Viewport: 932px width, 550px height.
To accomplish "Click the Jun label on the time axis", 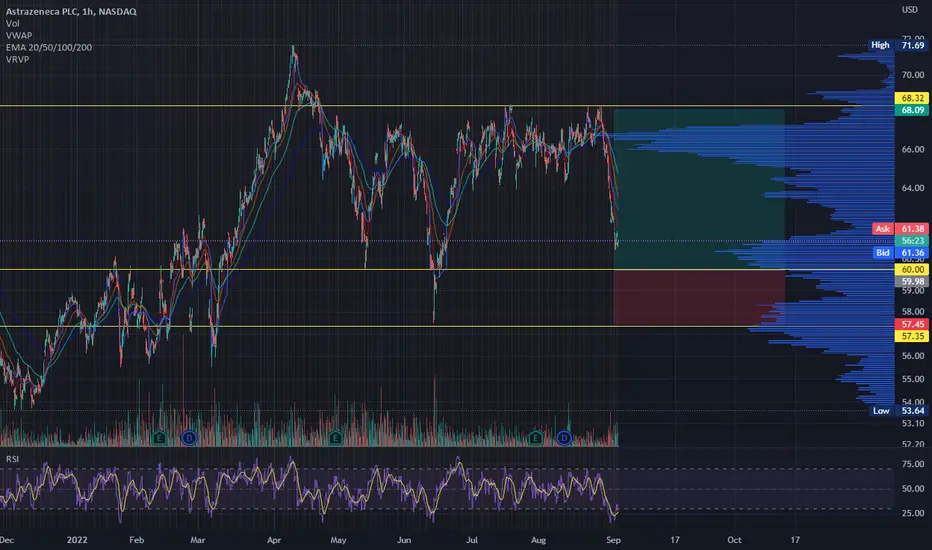I will pyautogui.click(x=404, y=540).
